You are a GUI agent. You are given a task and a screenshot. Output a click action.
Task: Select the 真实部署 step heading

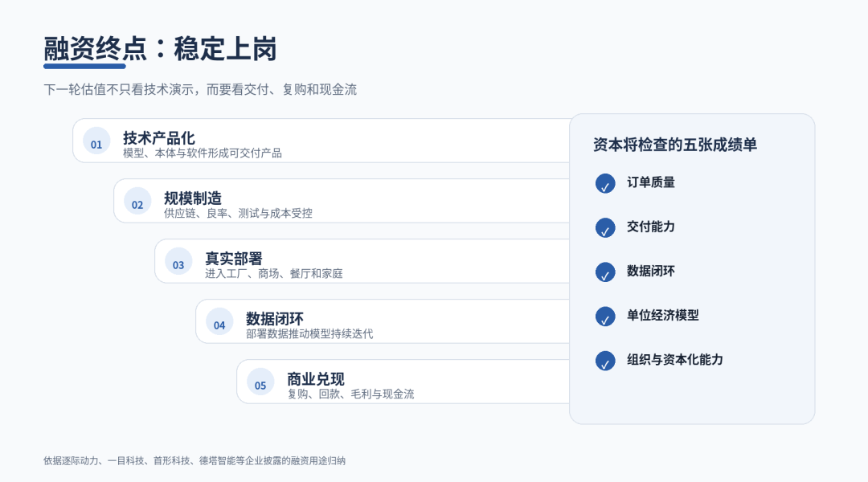234,259
